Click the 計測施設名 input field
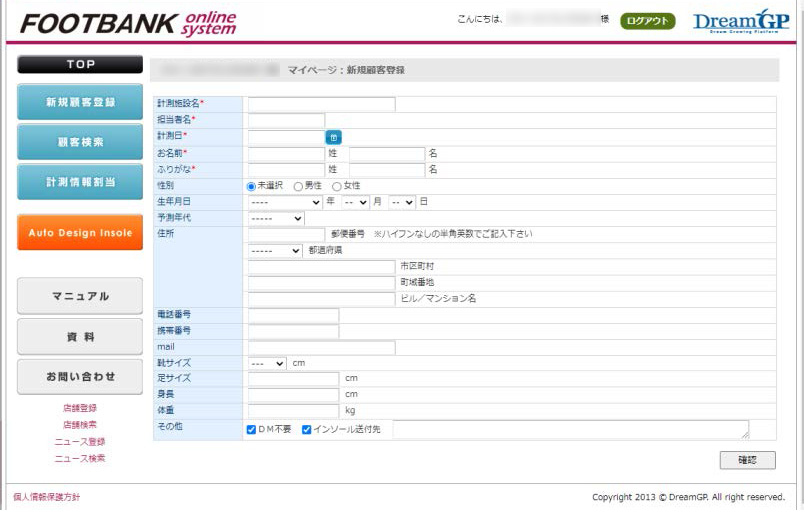Screen dimensions: 804x523 click(321, 104)
